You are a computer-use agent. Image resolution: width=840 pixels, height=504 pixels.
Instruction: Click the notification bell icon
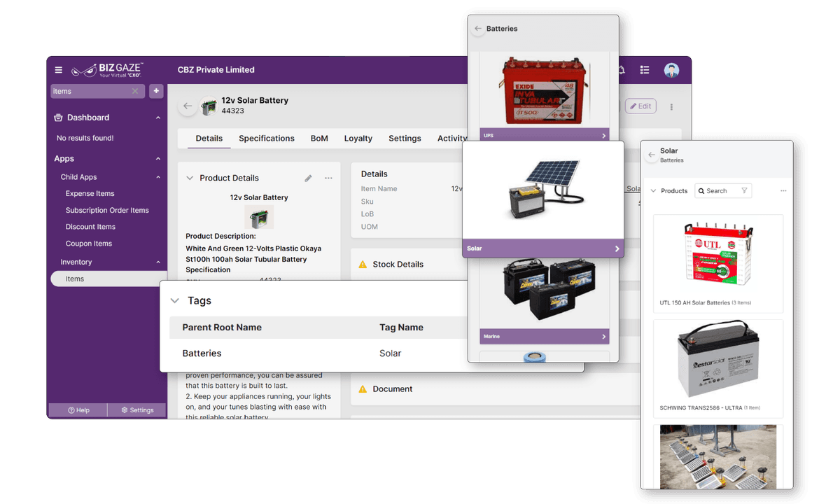pos(620,70)
